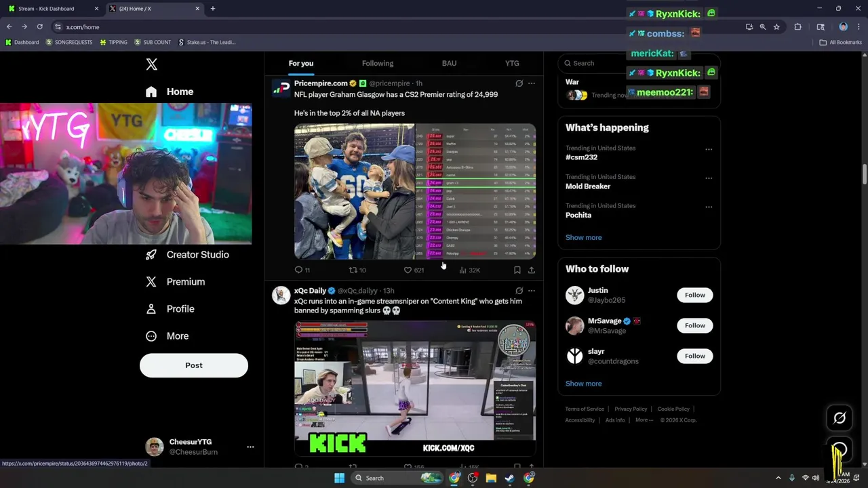Follow MrSavage

pyautogui.click(x=694, y=325)
